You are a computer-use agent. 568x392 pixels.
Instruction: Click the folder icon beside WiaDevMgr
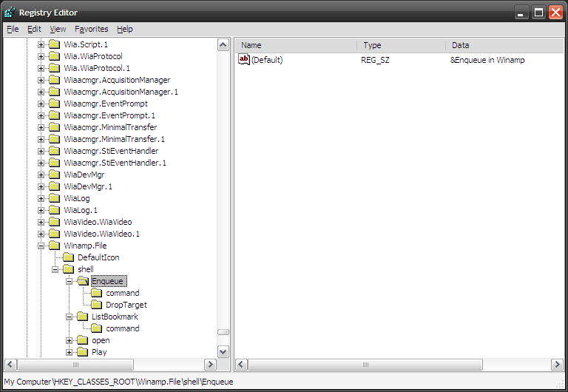click(x=54, y=175)
